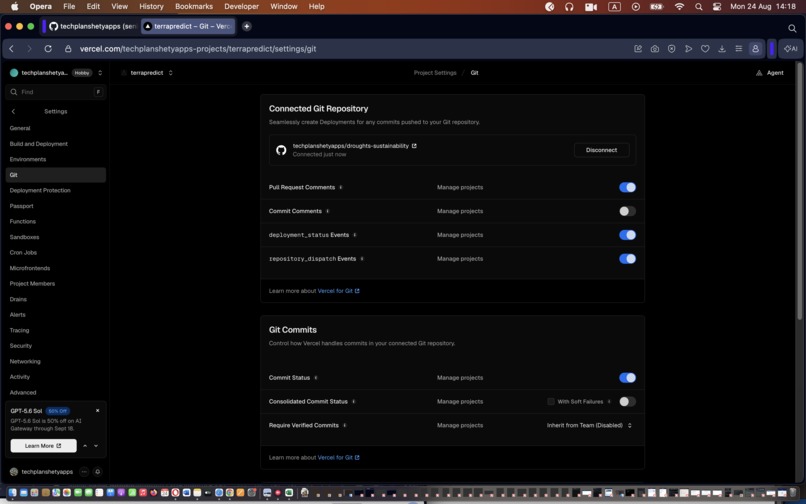Disable the Commit Status toggle
The image size is (806, 504).
point(627,377)
